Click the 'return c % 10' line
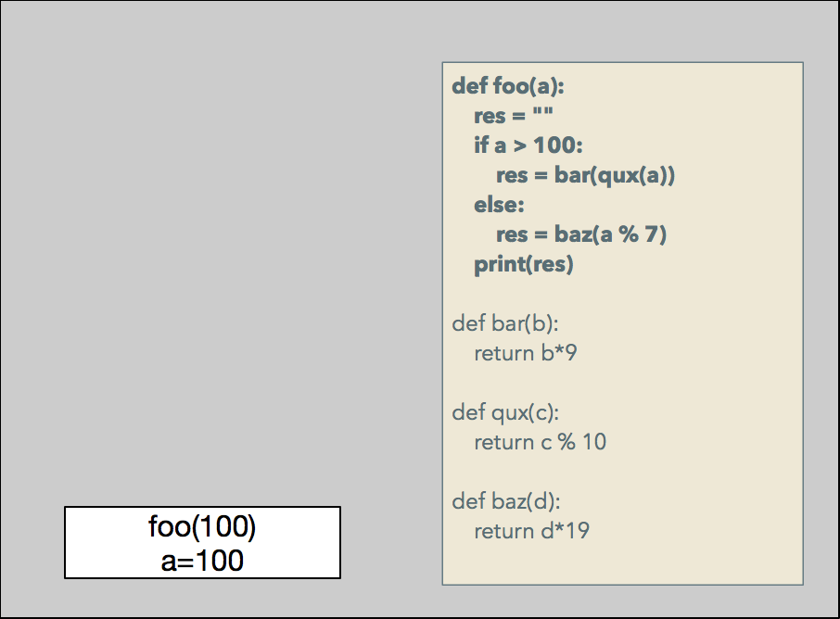840x619 pixels. pyautogui.click(x=540, y=442)
